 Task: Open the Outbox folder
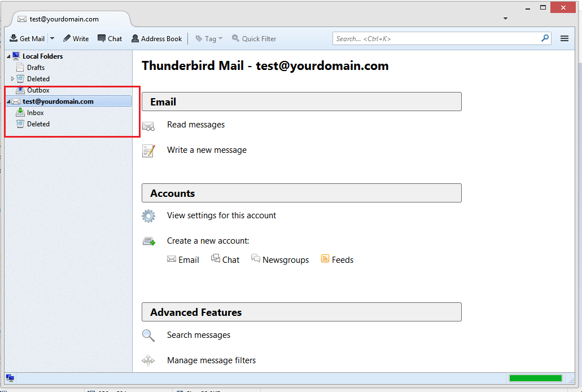click(x=38, y=90)
